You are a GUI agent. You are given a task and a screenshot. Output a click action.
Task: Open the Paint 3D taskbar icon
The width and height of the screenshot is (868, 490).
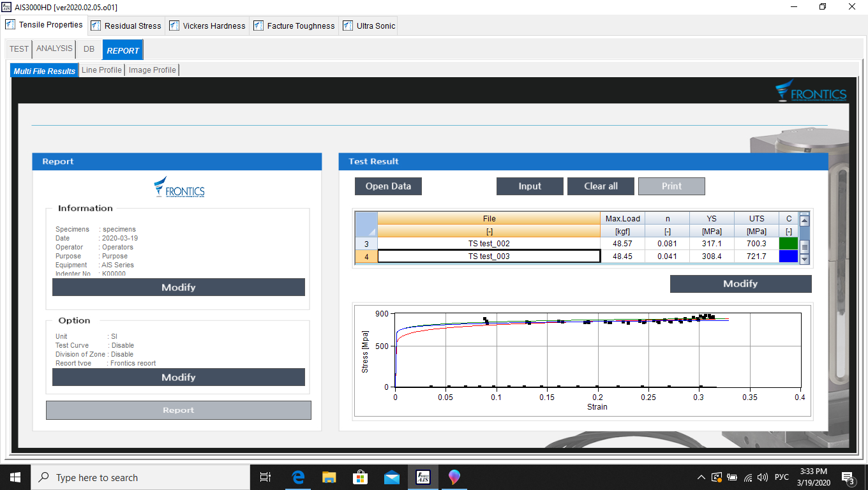click(454, 477)
